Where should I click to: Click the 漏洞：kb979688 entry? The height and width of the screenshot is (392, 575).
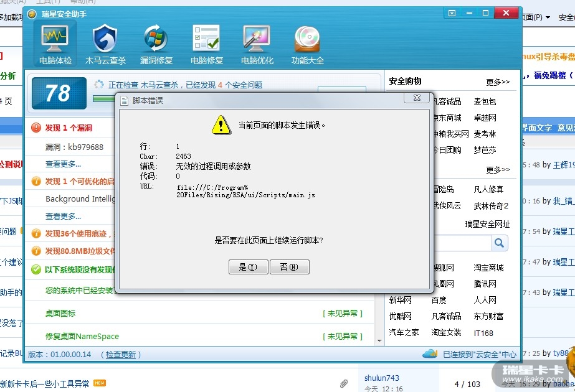74,147
